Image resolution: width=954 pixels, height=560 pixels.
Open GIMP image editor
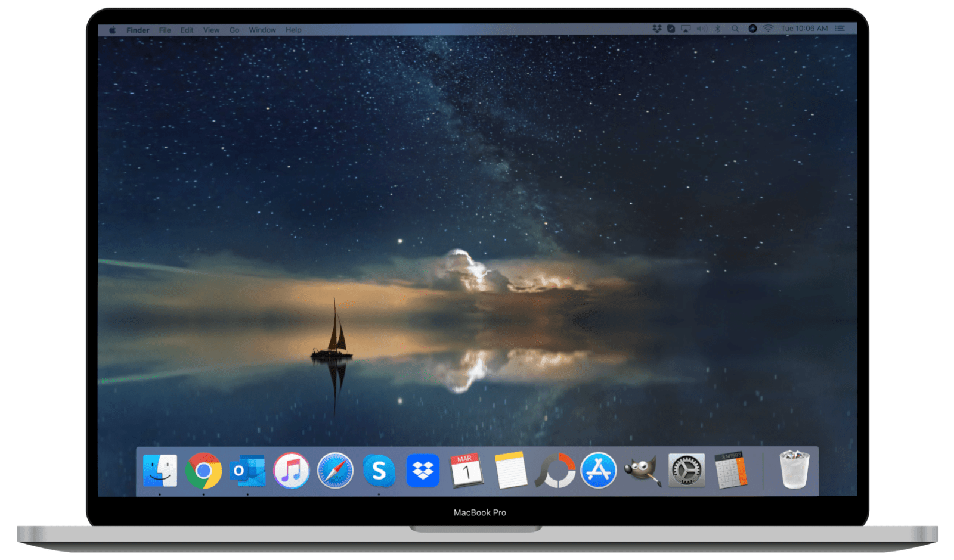coord(643,471)
